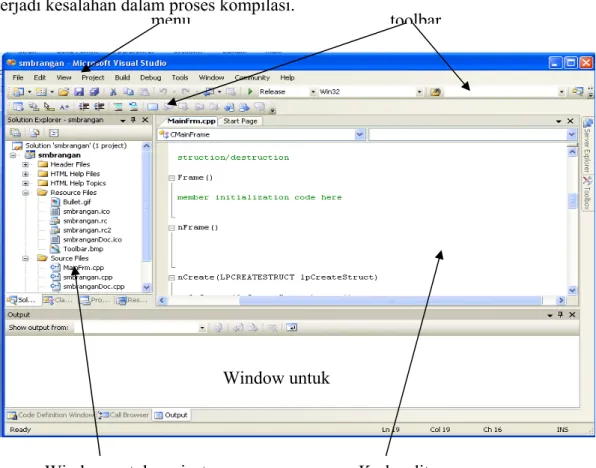Open the Tools menu

point(180,78)
